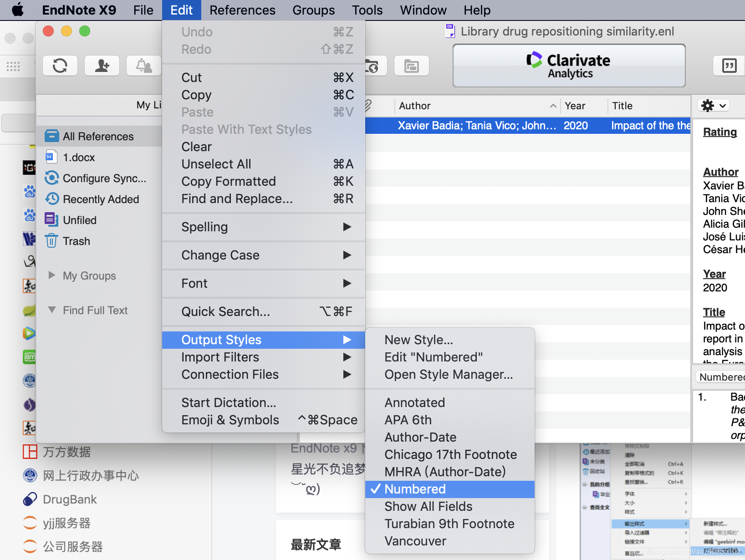This screenshot has height=560, width=745.
Task: Click the Share Library add-person icon
Action: (x=102, y=66)
